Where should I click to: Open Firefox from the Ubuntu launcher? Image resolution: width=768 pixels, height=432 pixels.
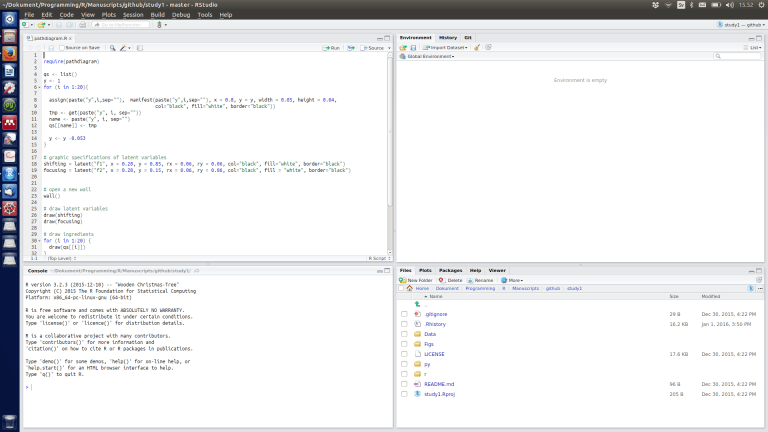[x=10, y=52]
